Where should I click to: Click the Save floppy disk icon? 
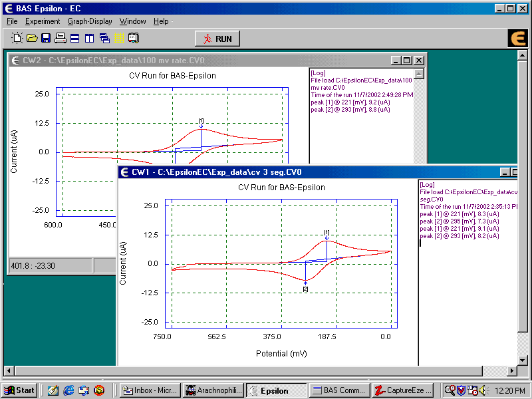[46, 39]
